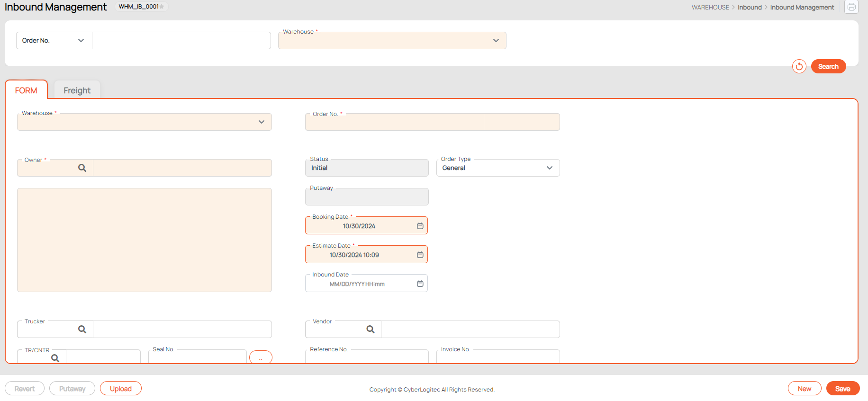Open the Warehouse dropdown in the form

[x=144, y=122]
